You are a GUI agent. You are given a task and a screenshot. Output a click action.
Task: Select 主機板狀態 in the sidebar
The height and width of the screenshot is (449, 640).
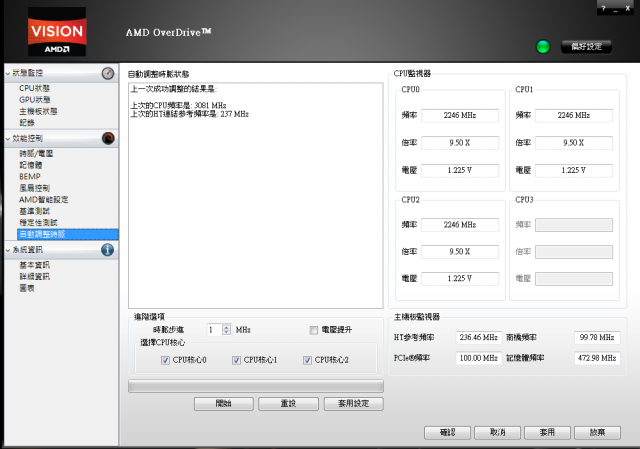click(38, 111)
